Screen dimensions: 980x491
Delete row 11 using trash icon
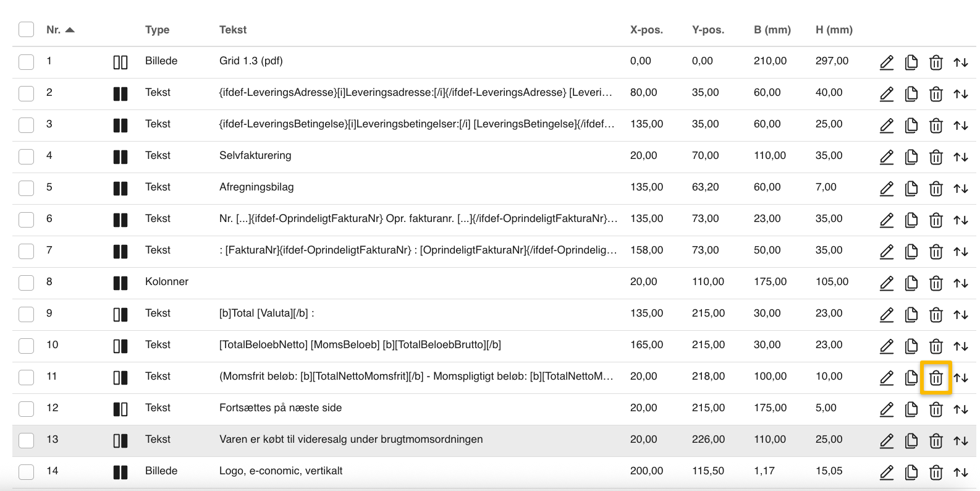936,378
